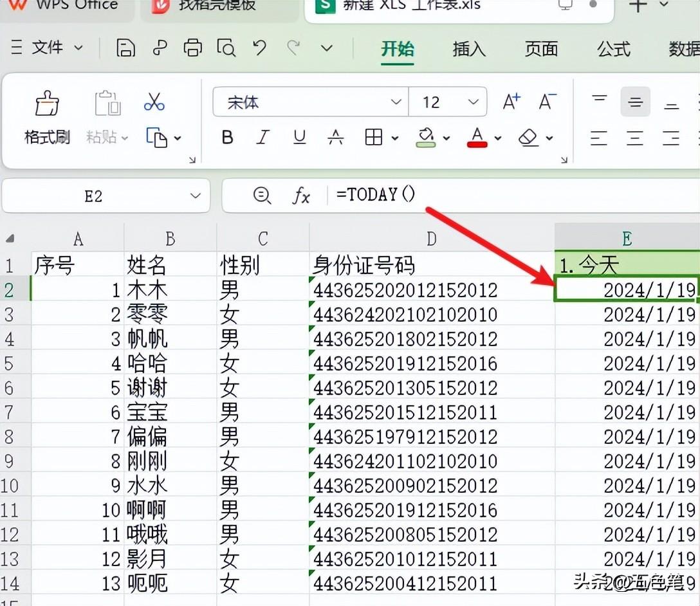
Task: Click the new tab plus button
Action: coord(638,5)
